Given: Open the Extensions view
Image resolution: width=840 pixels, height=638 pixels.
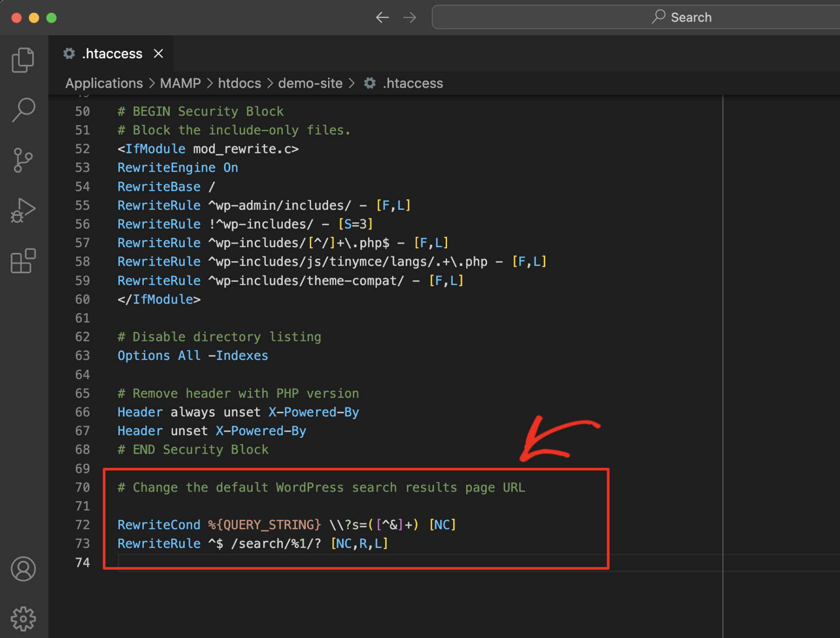Looking at the screenshot, I should 23,260.
